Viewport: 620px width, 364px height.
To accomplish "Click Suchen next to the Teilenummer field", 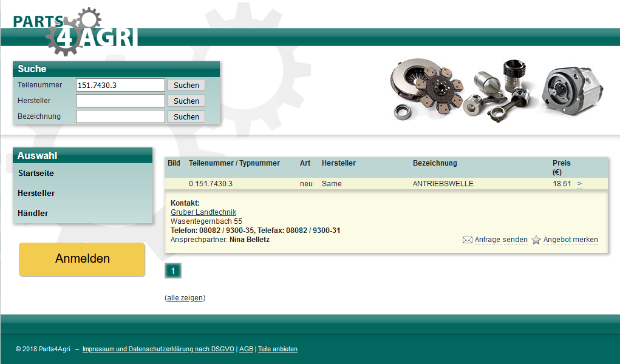I will point(186,86).
